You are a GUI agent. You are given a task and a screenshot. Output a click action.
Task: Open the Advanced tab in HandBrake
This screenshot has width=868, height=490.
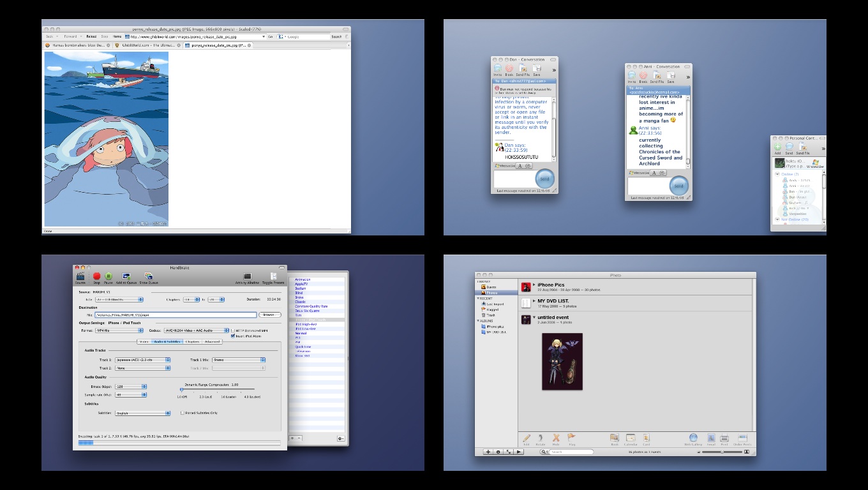click(212, 342)
